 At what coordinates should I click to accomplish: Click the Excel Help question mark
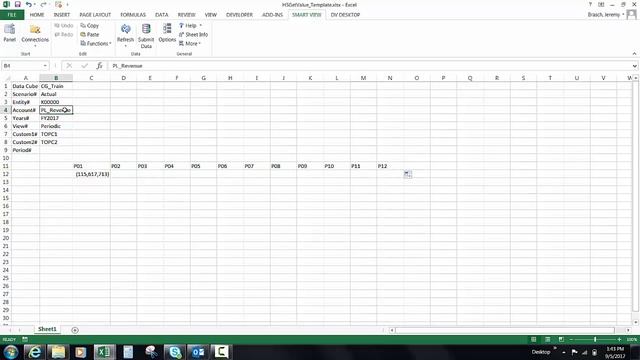(590, 4)
